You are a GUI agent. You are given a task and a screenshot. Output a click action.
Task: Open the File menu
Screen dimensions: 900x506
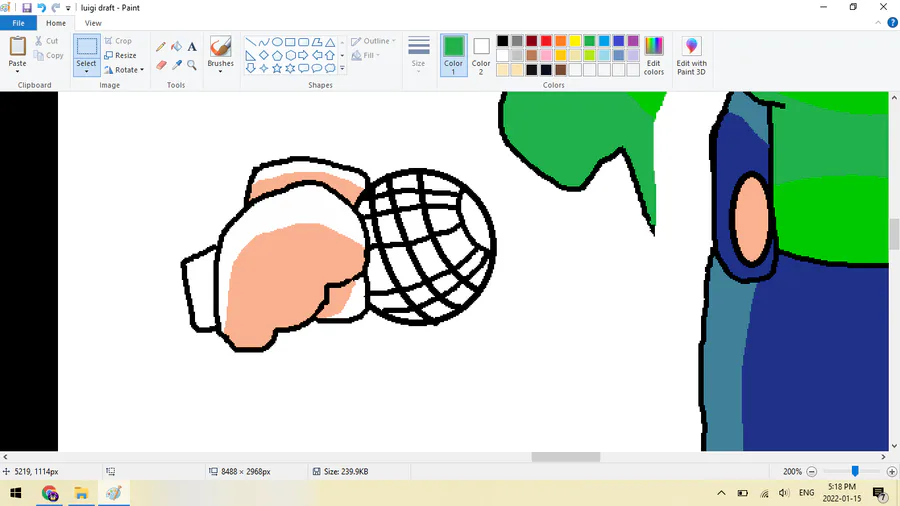pyautogui.click(x=18, y=23)
